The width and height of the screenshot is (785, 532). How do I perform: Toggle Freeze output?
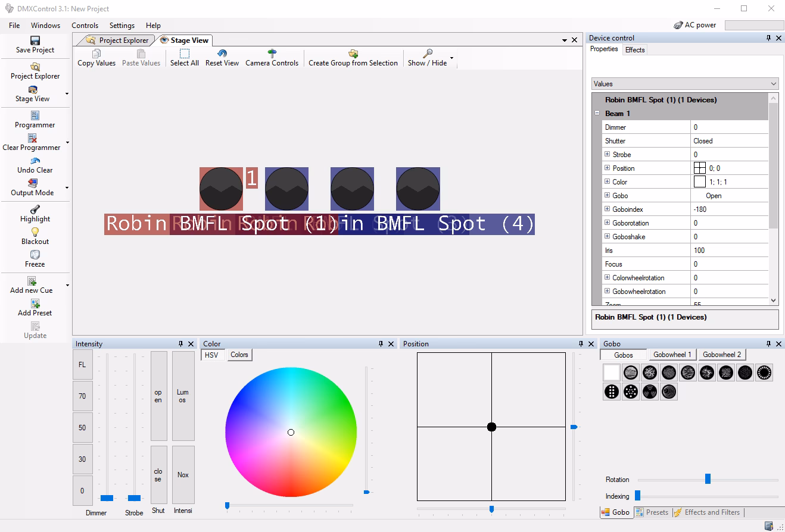coord(35,258)
